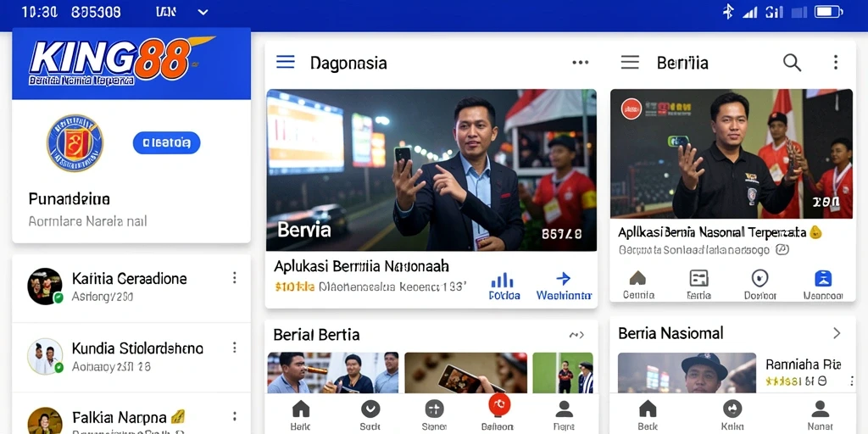Screen dimensions: 868x434
Task: Open thumbnail of man wearing cap
Action: point(687,373)
